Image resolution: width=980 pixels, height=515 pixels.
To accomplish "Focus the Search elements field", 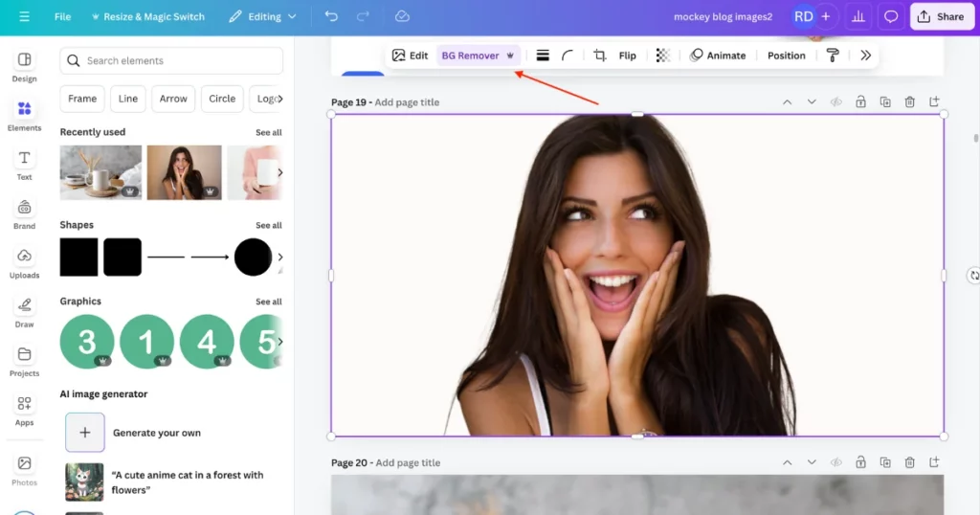I will coord(171,60).
